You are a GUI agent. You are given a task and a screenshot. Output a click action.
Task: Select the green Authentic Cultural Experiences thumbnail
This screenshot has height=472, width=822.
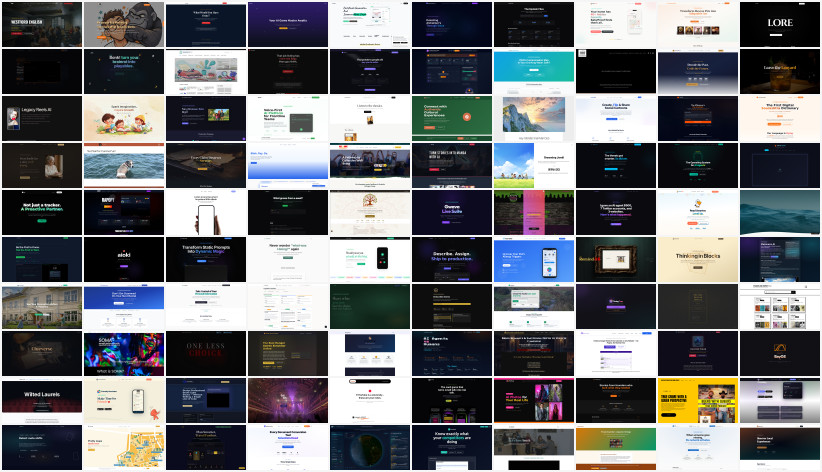pyautogui.click(x=452, y=119)
